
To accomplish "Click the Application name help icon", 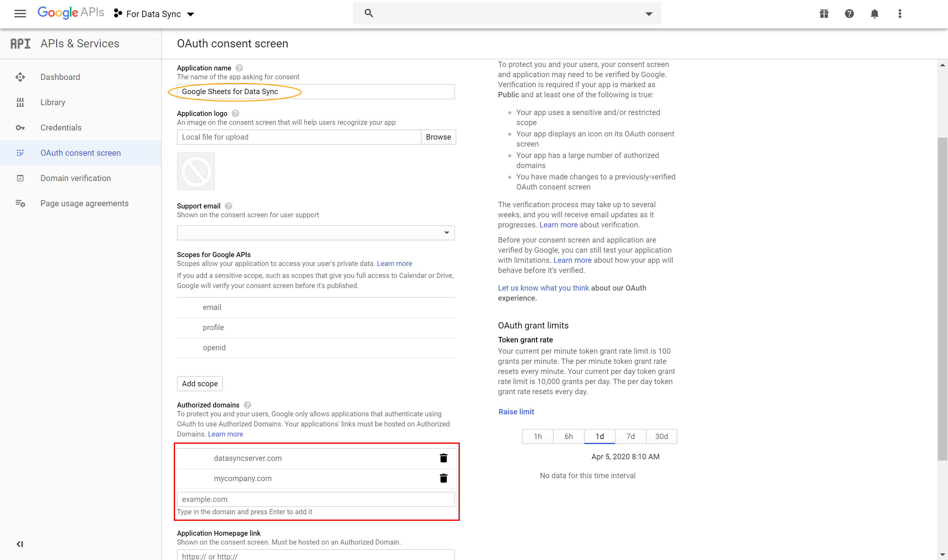I will [239, 68].
